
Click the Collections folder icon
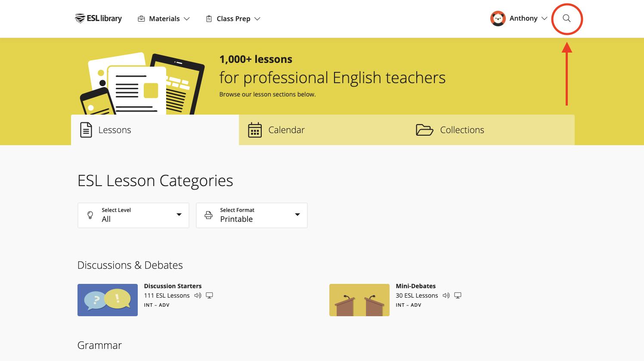[x=424, y=130]
